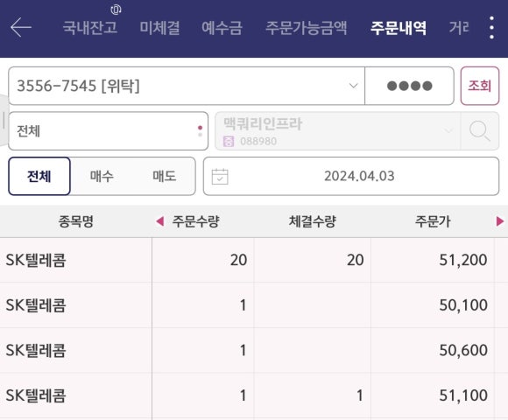Click the 체결수량 column header
Image resolution: width=508 pixels, height=420 pixels.
tap(313, 221)
